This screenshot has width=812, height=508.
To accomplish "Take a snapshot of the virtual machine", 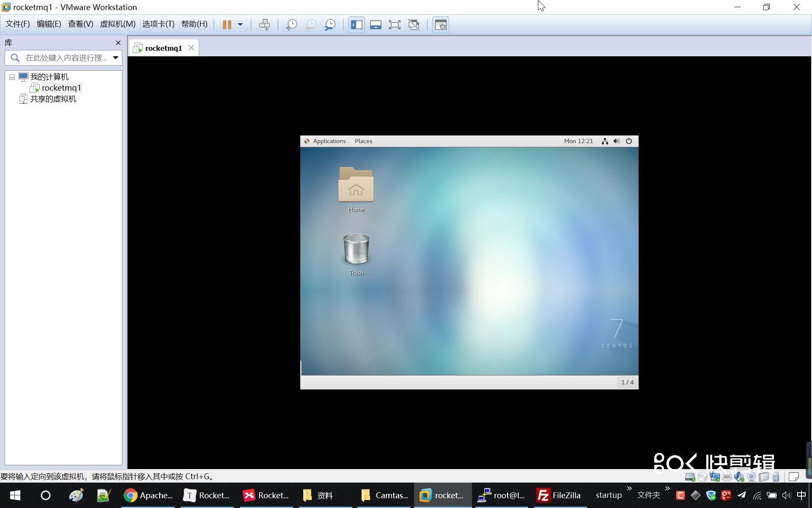I will click(291, 25).
